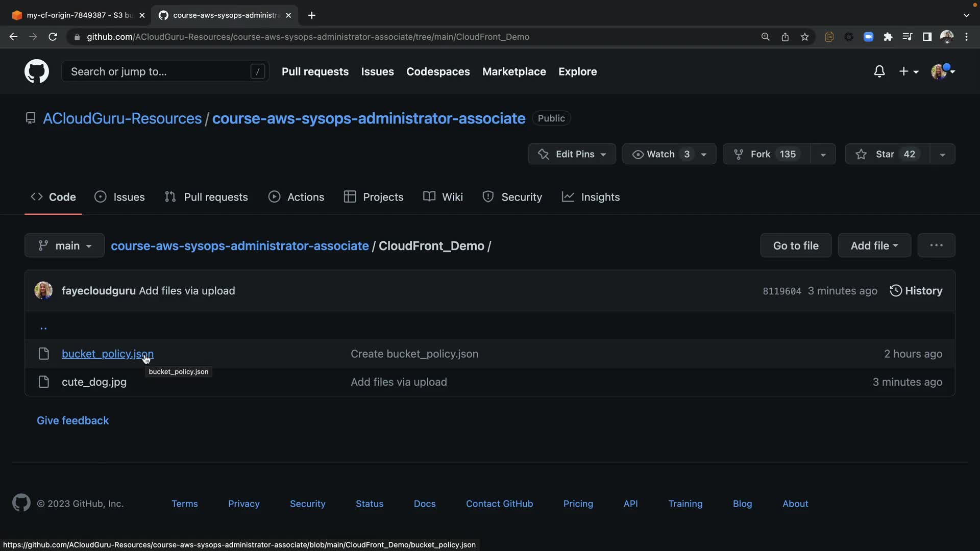Open the cute_dog.jpg file

pos(94,382)
